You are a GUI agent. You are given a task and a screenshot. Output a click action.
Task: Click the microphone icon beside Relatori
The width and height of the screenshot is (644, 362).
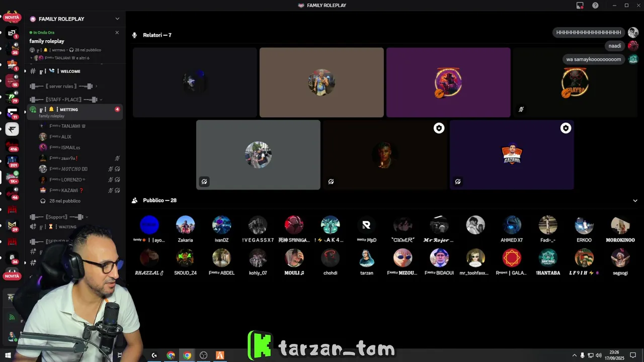point(134,35)
